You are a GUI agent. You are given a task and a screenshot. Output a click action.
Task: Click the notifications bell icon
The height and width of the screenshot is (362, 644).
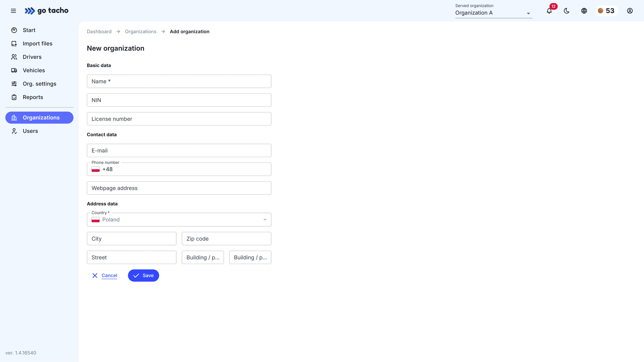point(549,11)
